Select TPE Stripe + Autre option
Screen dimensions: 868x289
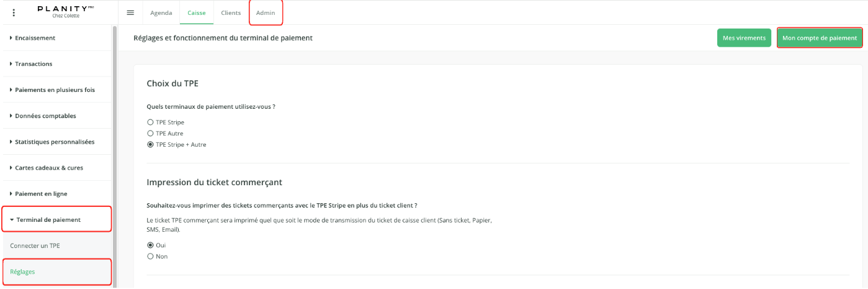(x=150, y=145)
